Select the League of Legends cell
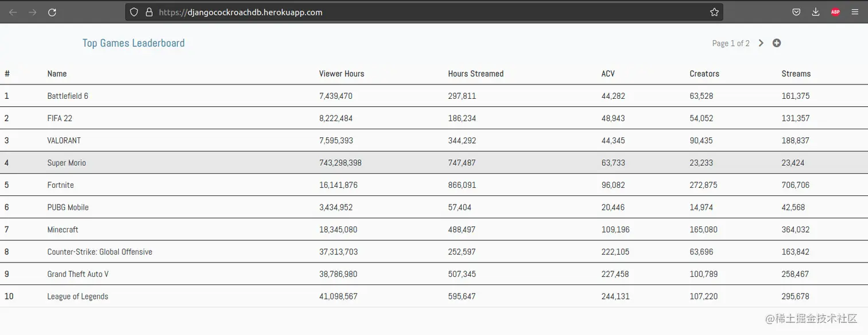The image size is (868, 335). [x=77, y=297]
